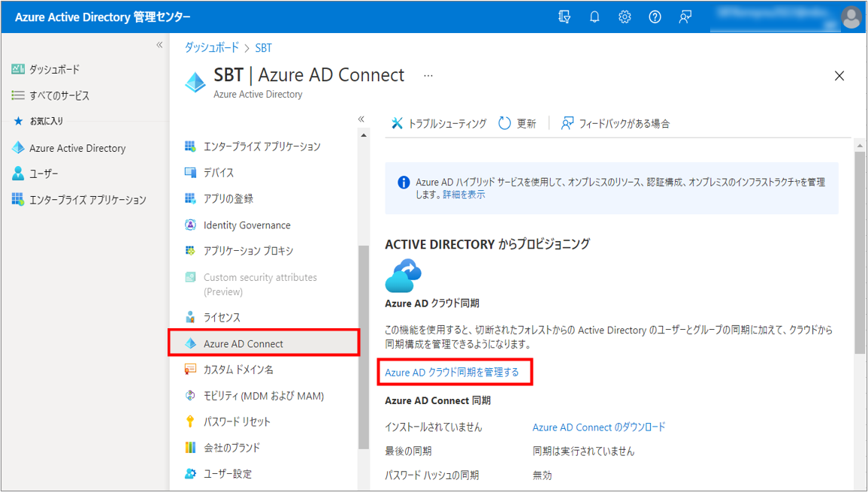Open portal settings gear icon

(625, 17)
